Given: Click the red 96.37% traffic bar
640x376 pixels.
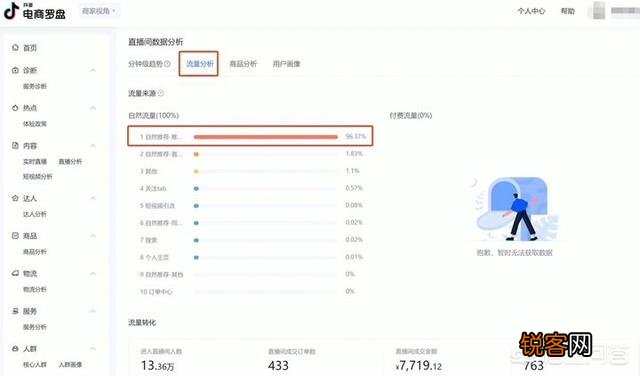Looking at the screenshot, I should point(266,137).
